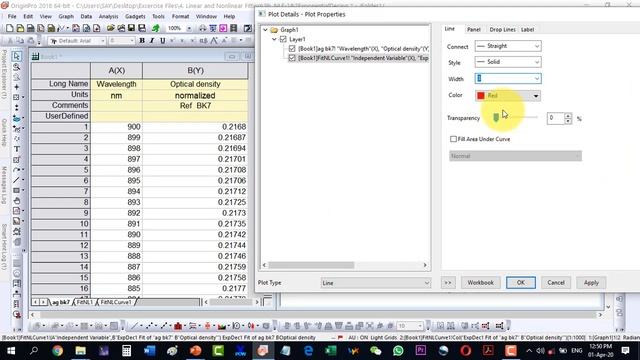Collapse the Layer1 tree node
This screenshot has width=640, height=360.
click(x=274, y=39)
